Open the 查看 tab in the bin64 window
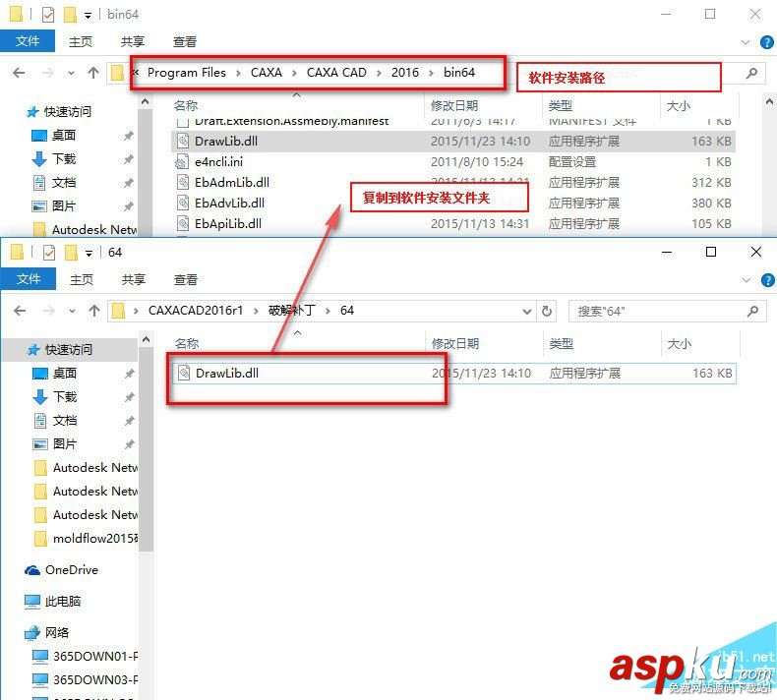Image resolution: width=777 pixels, height=700 pixels. coord(184,41)
